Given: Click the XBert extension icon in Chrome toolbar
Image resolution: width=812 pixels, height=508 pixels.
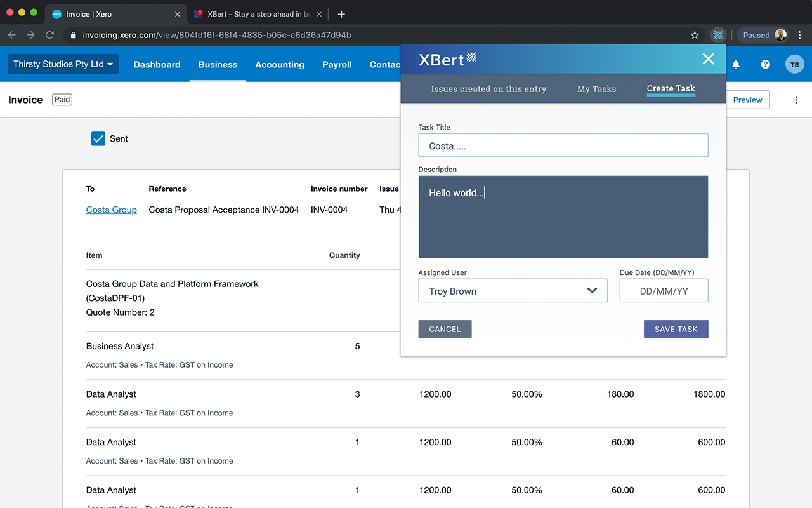Looking at the screenshot, I should (718, 35).
